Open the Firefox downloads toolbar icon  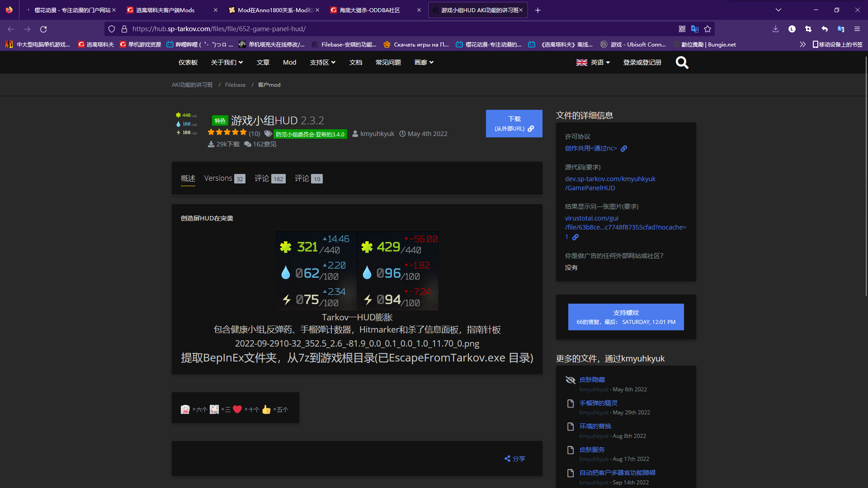775,28
